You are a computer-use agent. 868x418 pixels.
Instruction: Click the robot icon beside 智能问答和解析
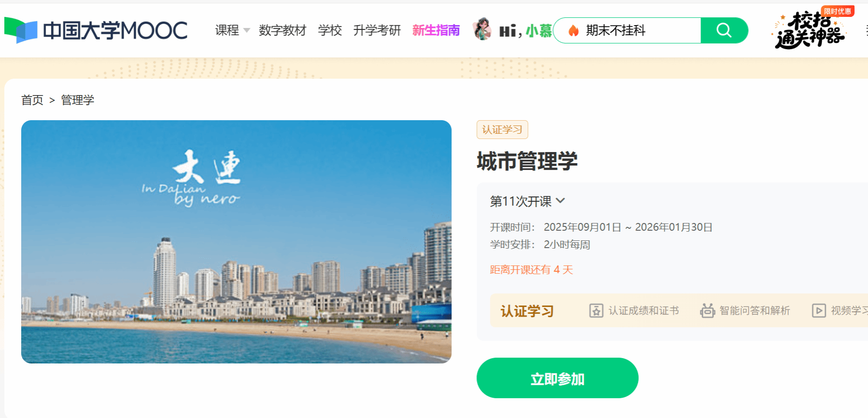point(707,310)
